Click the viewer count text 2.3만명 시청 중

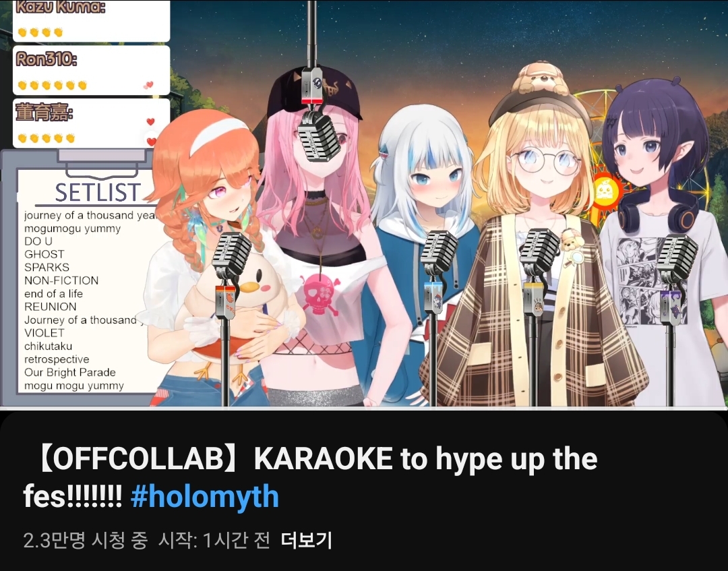point(86,540)
